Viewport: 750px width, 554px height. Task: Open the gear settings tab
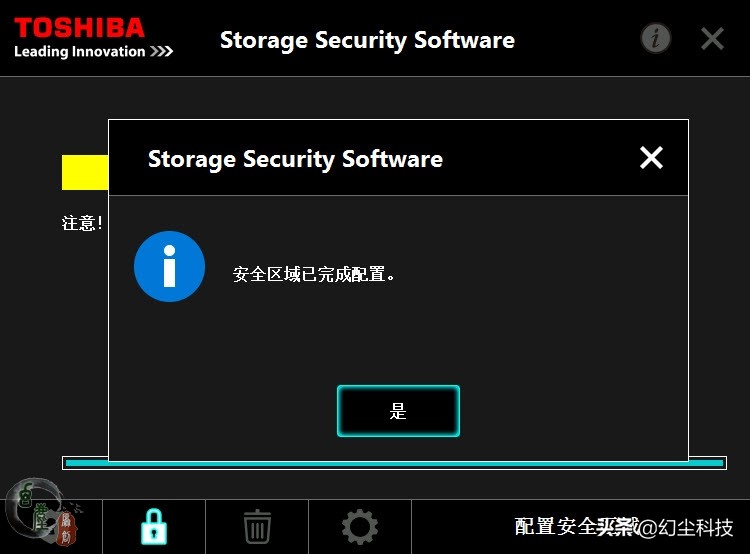pos(360,526)
